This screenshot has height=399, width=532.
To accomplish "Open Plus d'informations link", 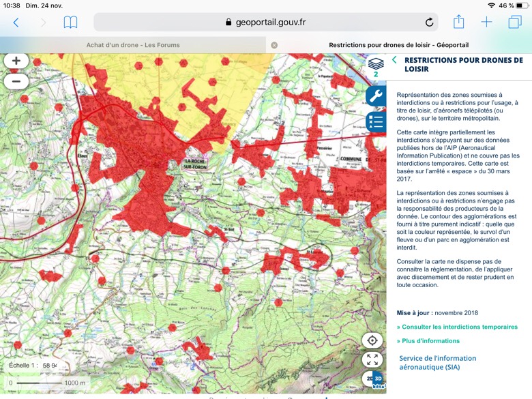I will click(x=430, y=341).
